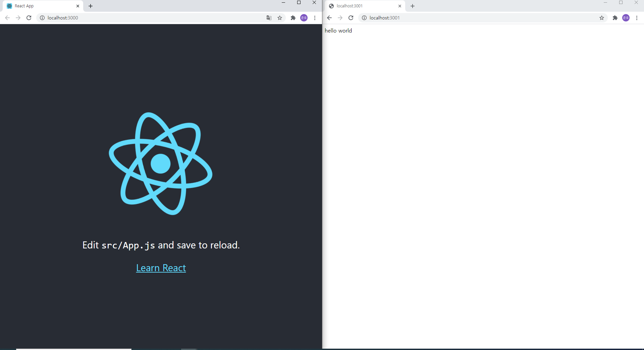
Task: Go back in the localhost:3000 window
Action: coord(7,18)
